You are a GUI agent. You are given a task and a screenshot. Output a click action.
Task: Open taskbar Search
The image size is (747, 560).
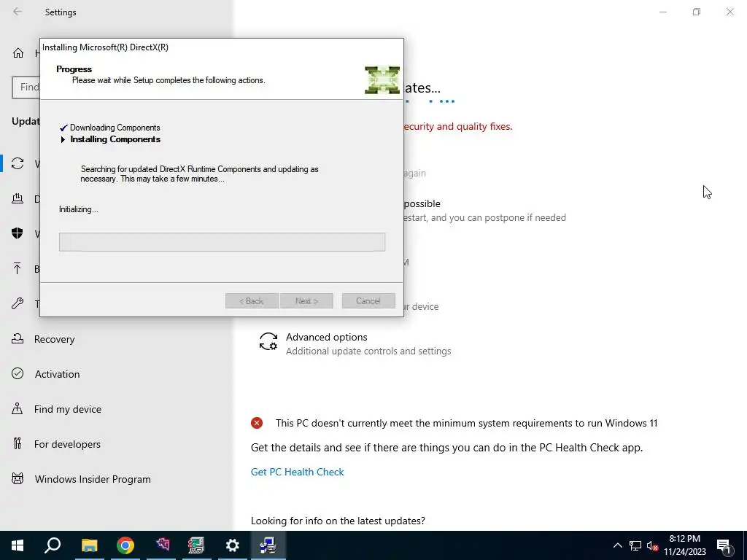53,545
